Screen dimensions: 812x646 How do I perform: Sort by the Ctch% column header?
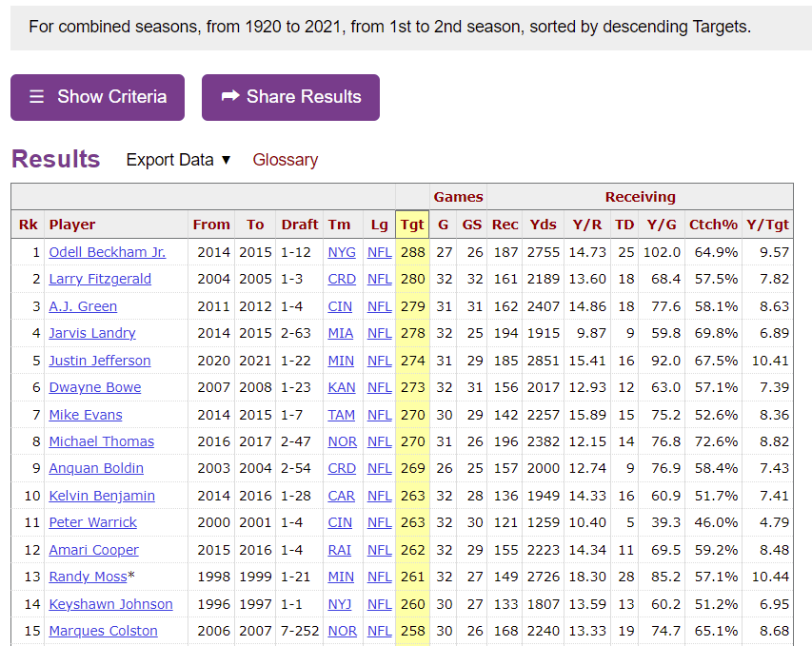click(713, 225)
